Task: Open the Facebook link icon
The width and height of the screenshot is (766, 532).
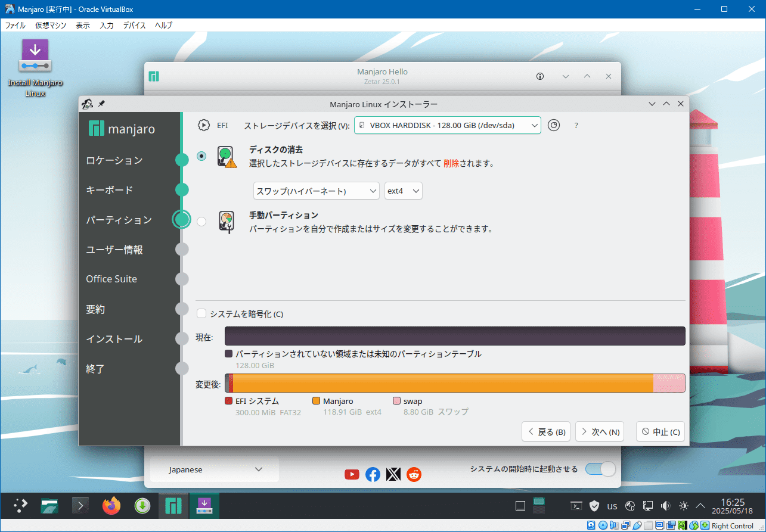Action: (x=373, y=474)
